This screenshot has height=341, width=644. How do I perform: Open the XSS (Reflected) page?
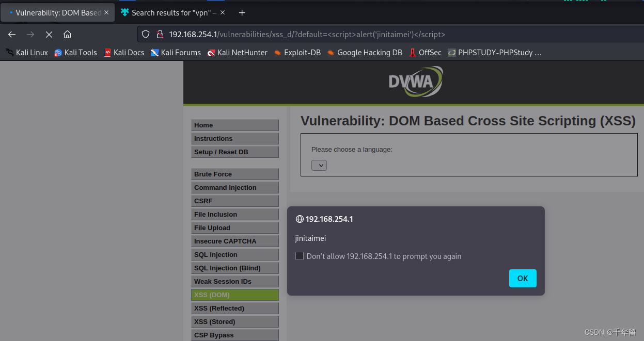click(x=235, y=308)
